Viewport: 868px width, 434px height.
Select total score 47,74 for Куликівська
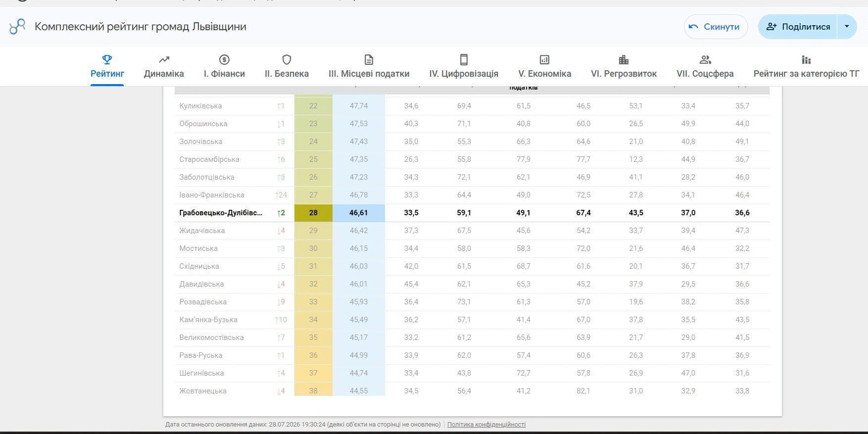tap(359, 106)
